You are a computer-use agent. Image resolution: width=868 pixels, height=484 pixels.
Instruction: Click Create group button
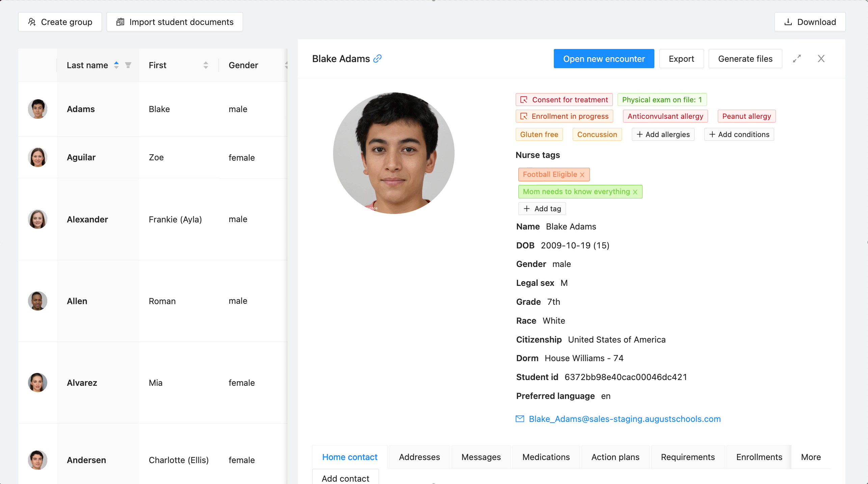pos(60,22)
